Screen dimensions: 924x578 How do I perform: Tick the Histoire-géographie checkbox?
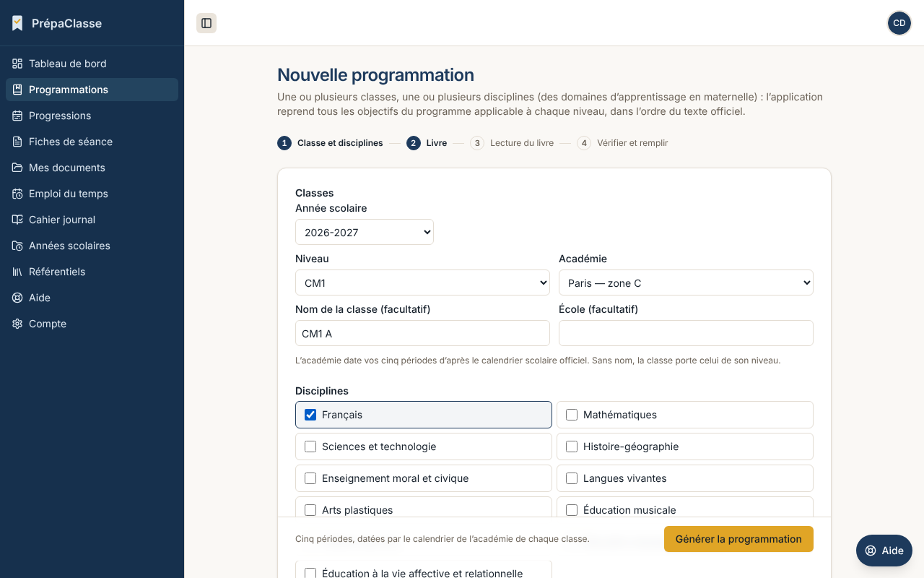(572, 447)
